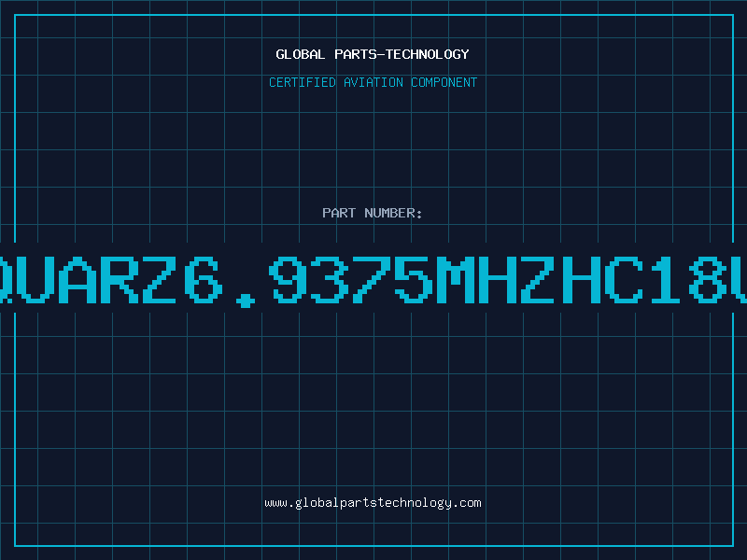Click the .com ending of the website address
The width and height of the screenshot is (747, 560).
click(x=467, y=503)
